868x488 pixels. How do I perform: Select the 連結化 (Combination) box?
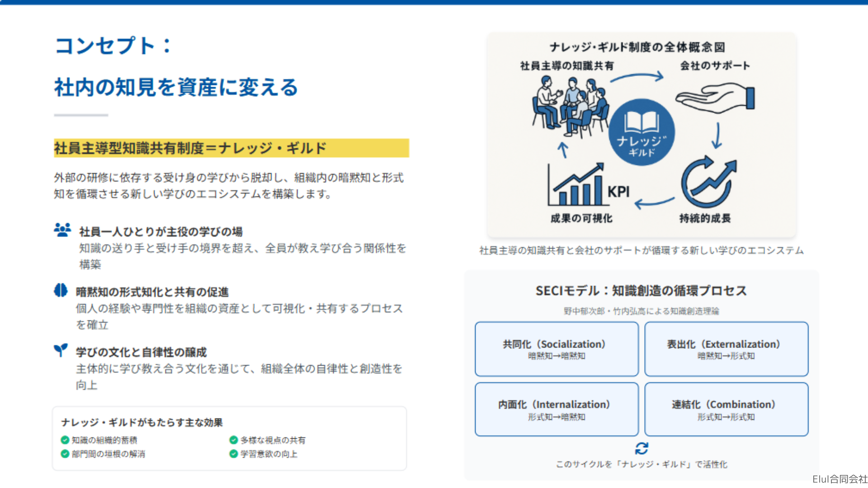click(726, 409)
